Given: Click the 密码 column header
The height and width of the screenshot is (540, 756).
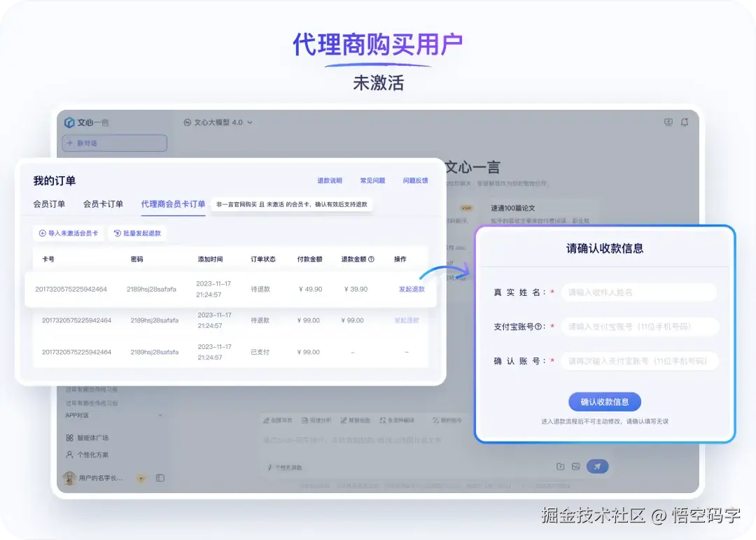Looking at the screenshot, I should (x=137, y=260).
